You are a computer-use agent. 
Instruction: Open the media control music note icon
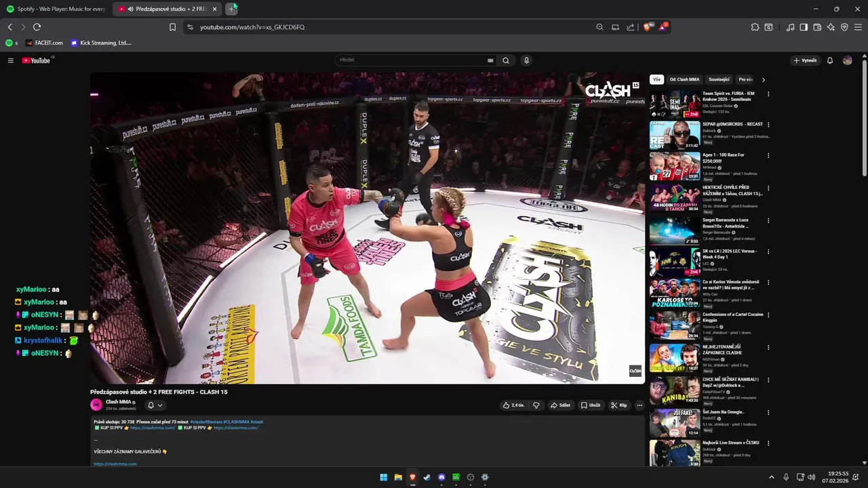pos(790,27)
